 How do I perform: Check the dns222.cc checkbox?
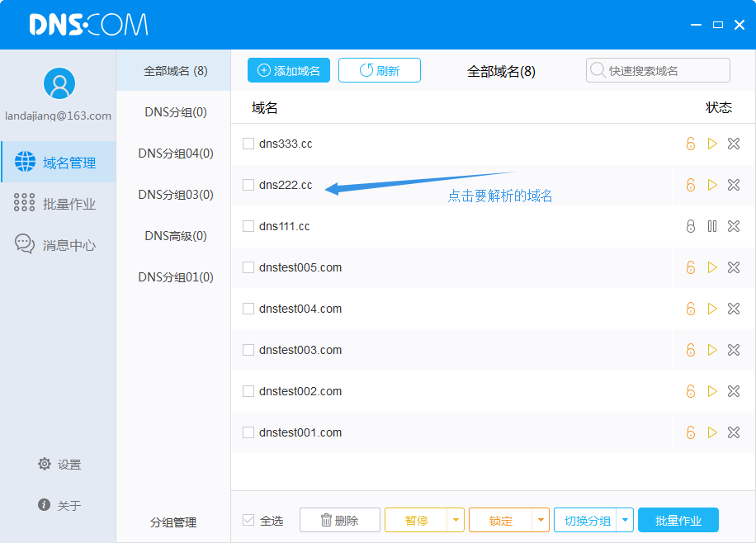[248, 185]
